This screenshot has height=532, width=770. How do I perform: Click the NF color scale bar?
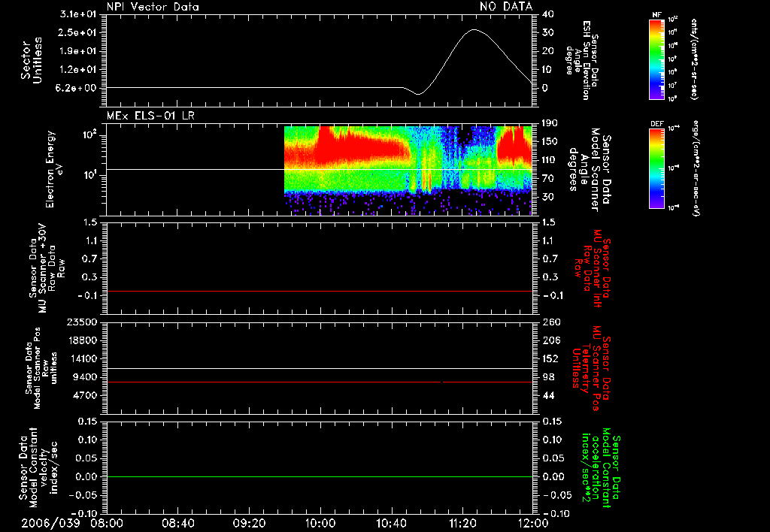pyautogui.click(x=657, y=59)
